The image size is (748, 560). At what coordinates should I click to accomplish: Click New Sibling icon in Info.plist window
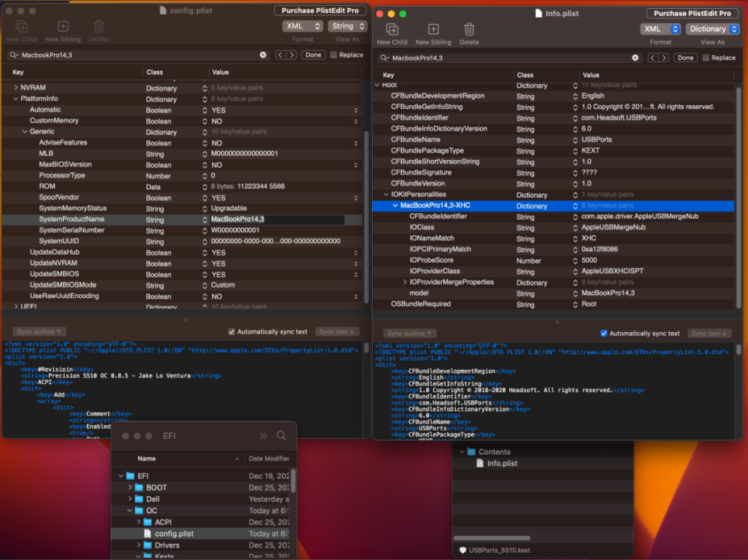[433, 30]
